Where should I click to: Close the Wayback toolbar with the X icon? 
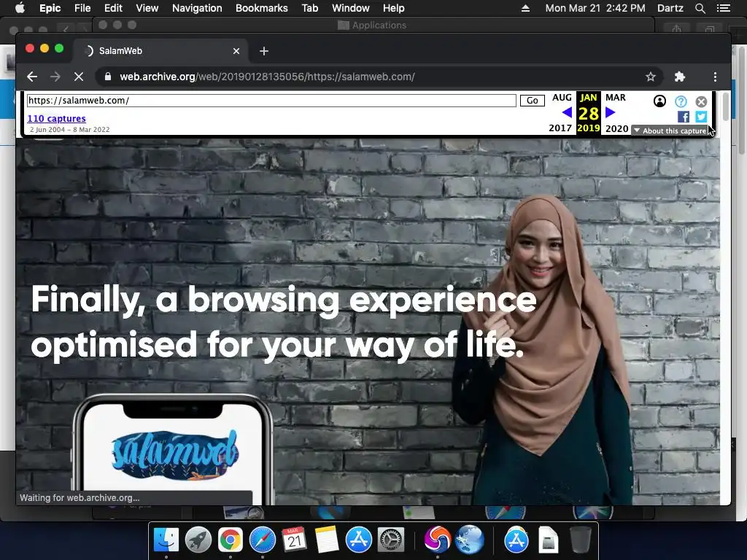[701, 101]
